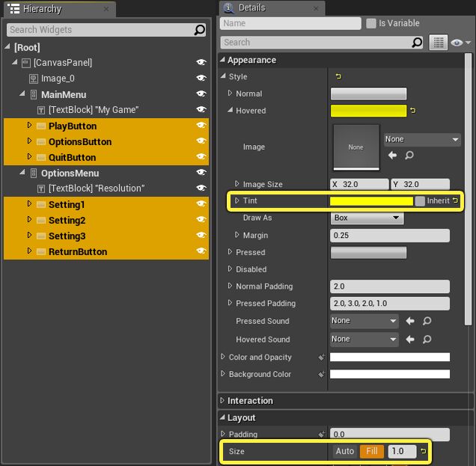Click the Details search magnifier icon
Screen dimensions: 476x466
(417, 43)
